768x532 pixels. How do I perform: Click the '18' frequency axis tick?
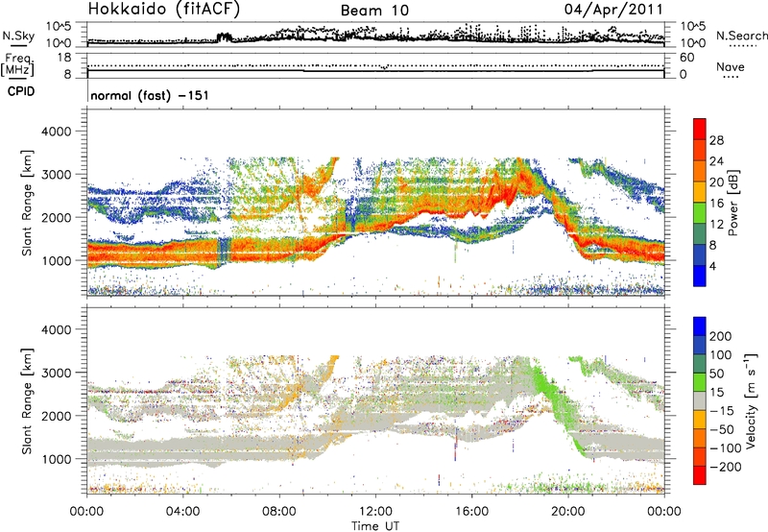pyautogui.click(x=64, y=58)
